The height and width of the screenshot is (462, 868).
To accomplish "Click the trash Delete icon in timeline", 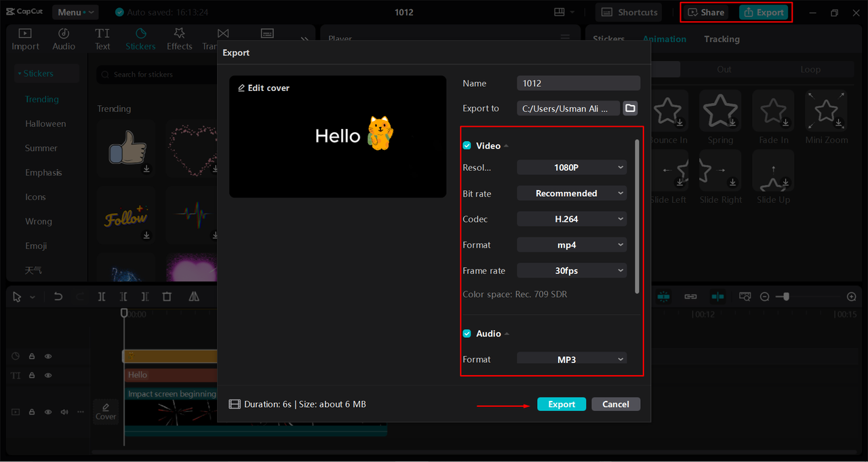I will [167, 297].
